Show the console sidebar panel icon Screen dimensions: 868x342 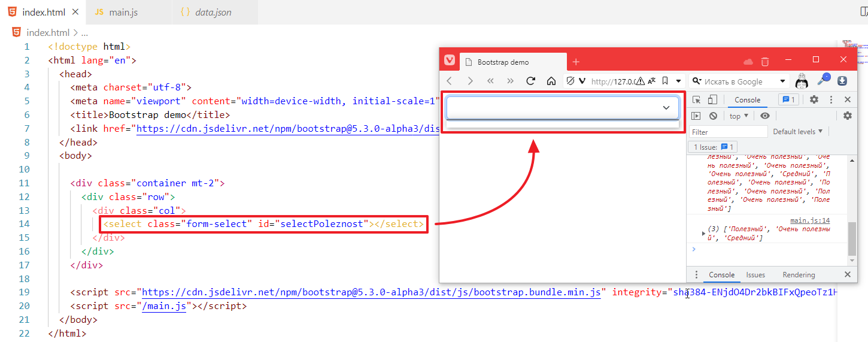point(696,116)
